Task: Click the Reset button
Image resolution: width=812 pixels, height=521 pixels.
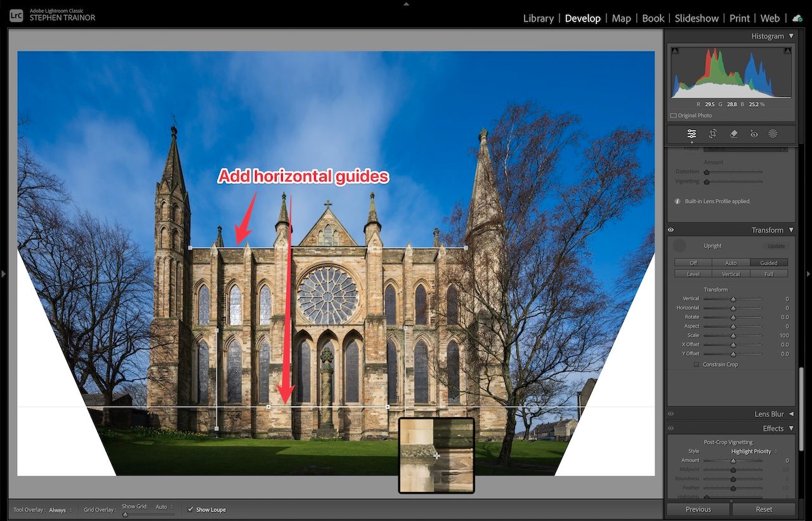Action: (x=764, y=509)
